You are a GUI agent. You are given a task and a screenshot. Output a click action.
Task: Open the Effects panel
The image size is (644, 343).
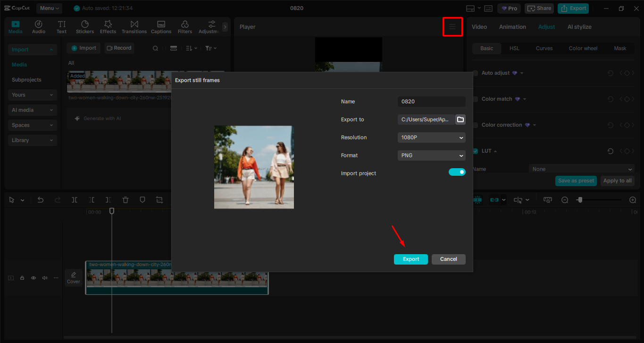(108, 26)
